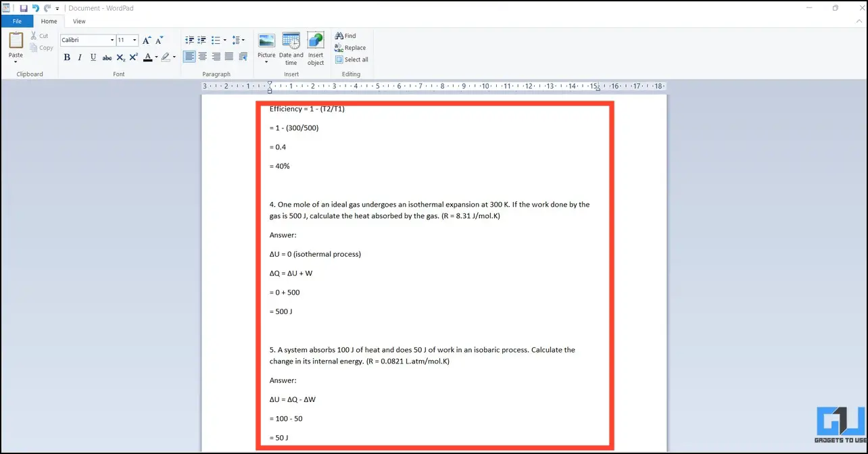
Task: Open the list style dropdown arrow
Action: point(225,40)
